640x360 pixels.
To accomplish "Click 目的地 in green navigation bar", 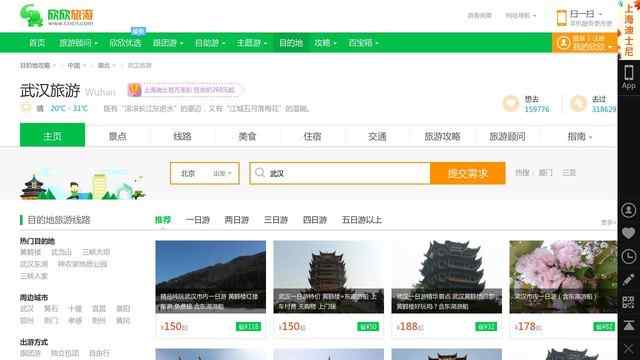I will tap(291, 43).
